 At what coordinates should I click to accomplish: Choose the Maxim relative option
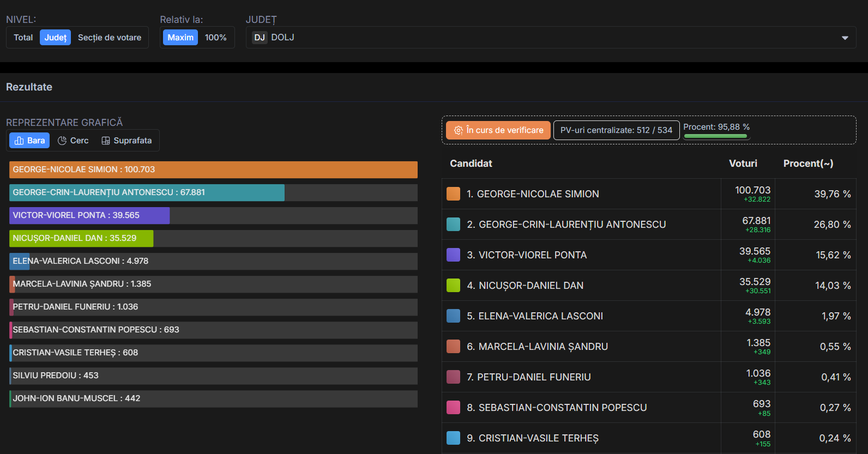180,38
